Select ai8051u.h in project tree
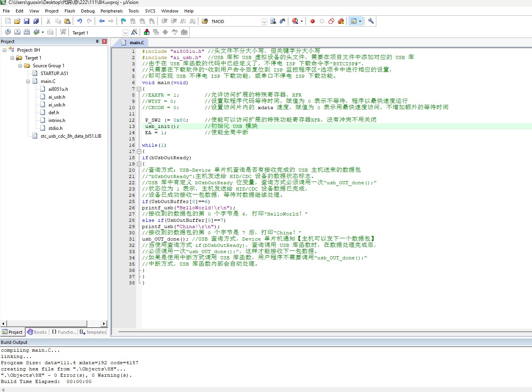 58,89
